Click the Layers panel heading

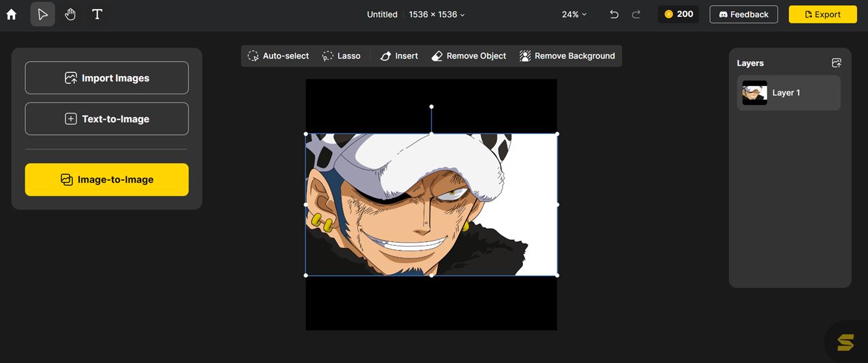pyautogui.click(x=750, y=63)
